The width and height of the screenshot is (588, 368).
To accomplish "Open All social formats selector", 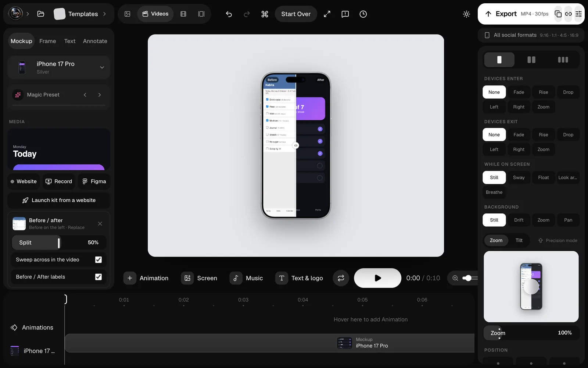I will (531, 35).
